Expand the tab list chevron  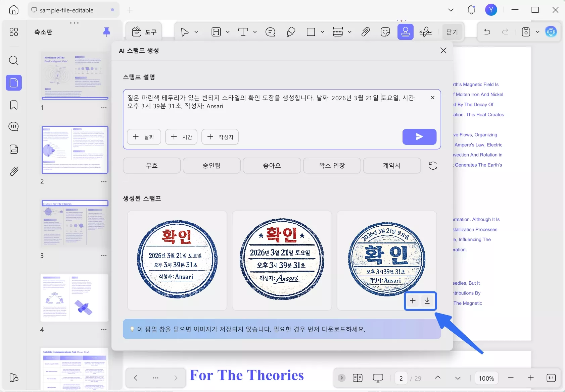(451, 10)
